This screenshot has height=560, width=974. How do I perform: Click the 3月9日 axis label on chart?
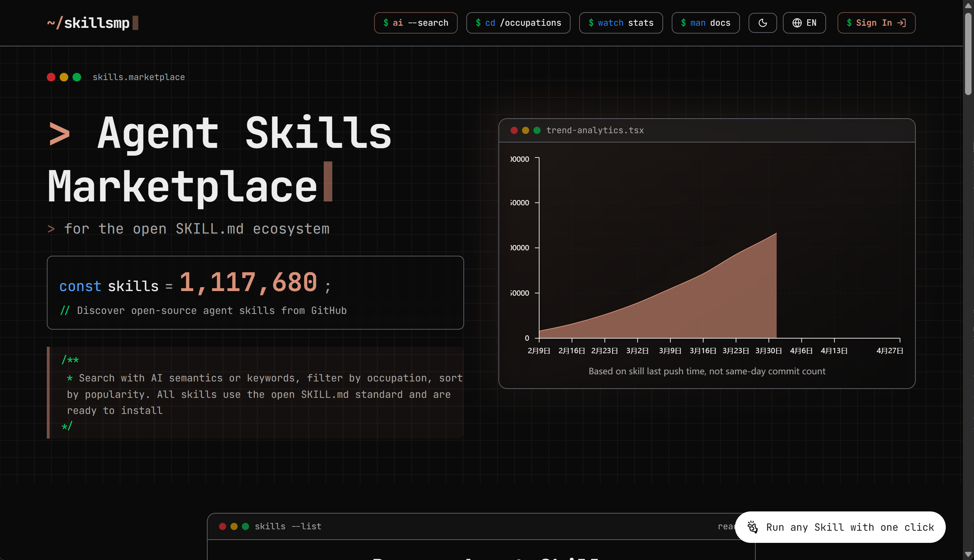[670, 351]
